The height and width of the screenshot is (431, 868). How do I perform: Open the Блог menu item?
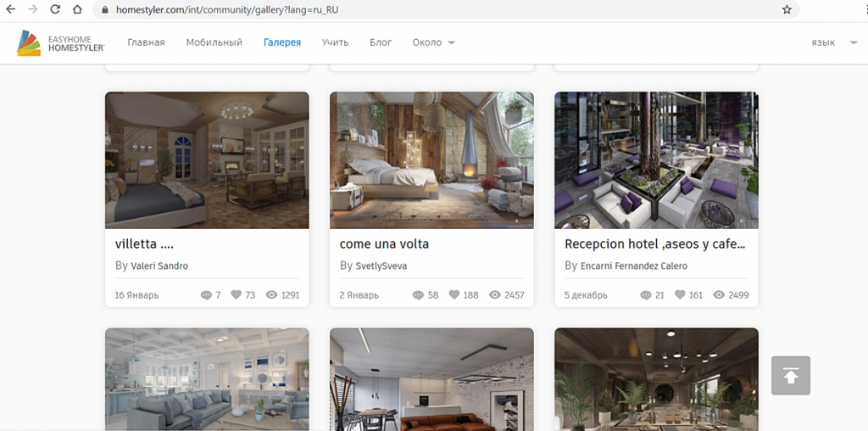381,42
